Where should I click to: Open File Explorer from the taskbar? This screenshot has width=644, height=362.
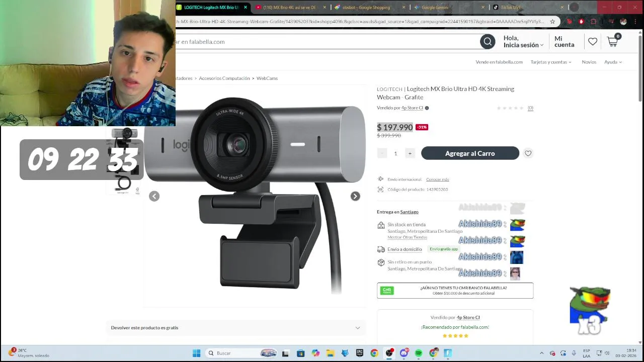330,353
